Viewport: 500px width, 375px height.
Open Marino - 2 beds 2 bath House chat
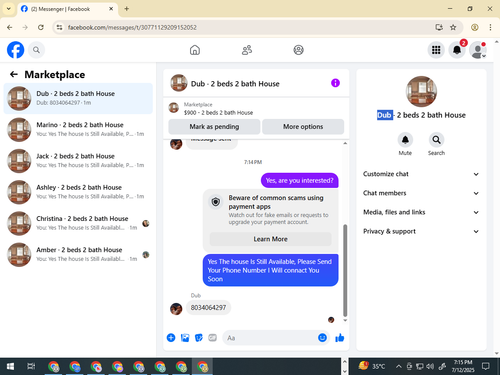[78, 129]
